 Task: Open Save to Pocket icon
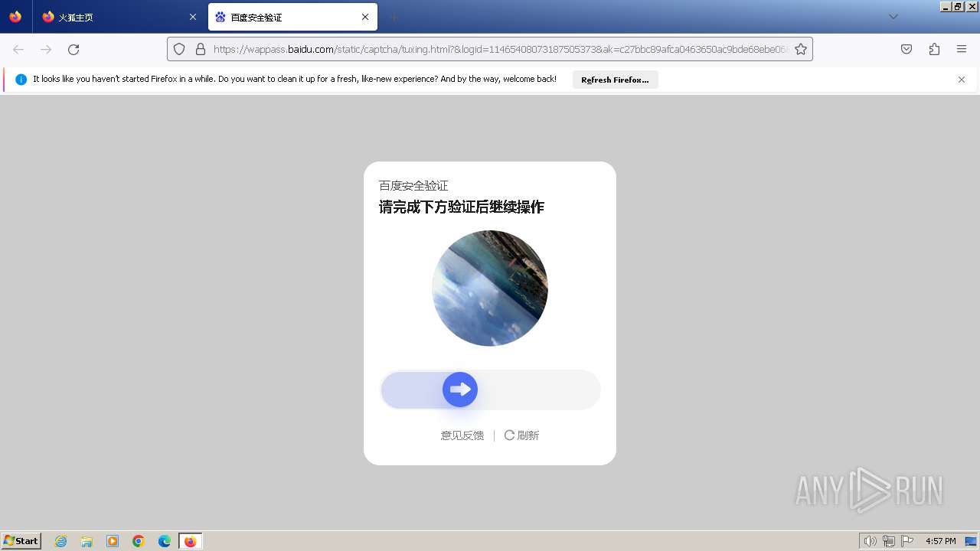click(906, 49)
